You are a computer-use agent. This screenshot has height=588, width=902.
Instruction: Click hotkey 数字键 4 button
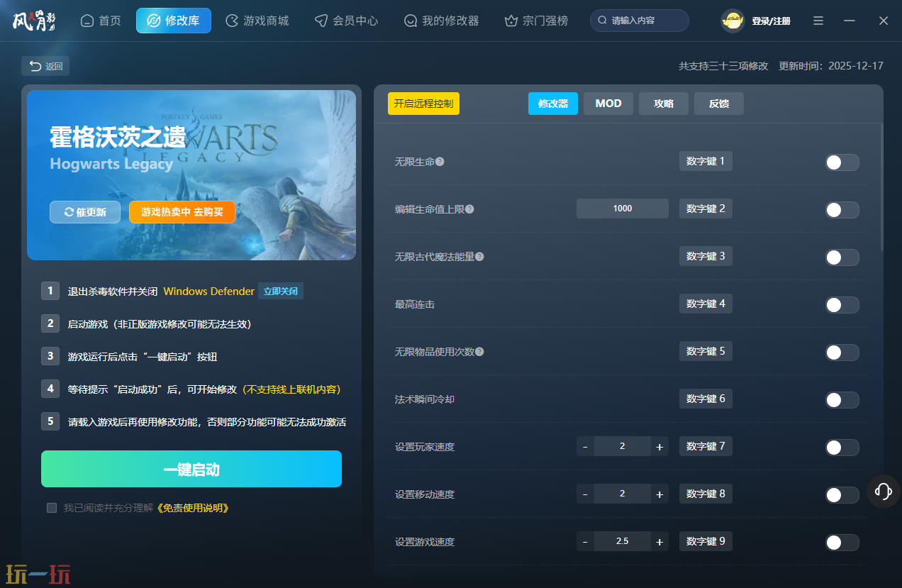tap(706, 304)
